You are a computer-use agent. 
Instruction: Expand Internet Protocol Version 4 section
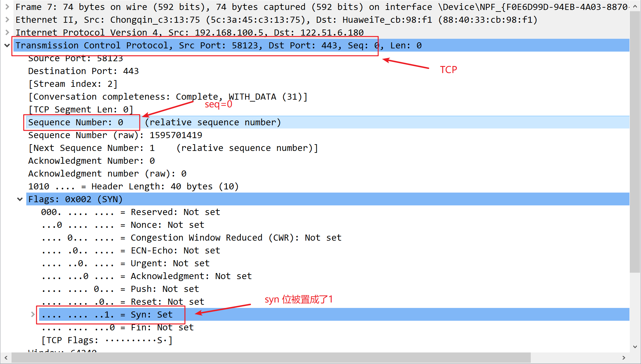tap(7, 32)
